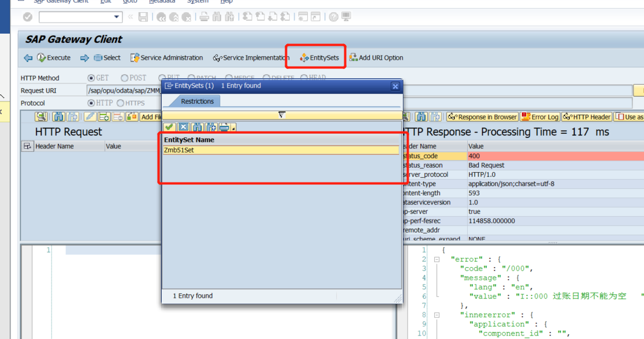This screenshot has height=339, width=644.
Task: Open the System menu
Action: 198,2
